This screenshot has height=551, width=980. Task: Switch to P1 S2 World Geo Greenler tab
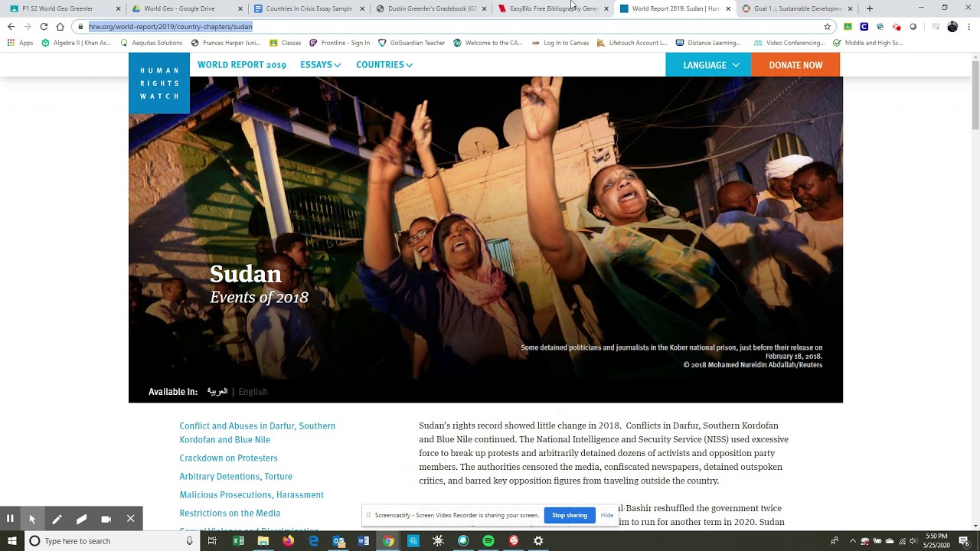(64, 8)
